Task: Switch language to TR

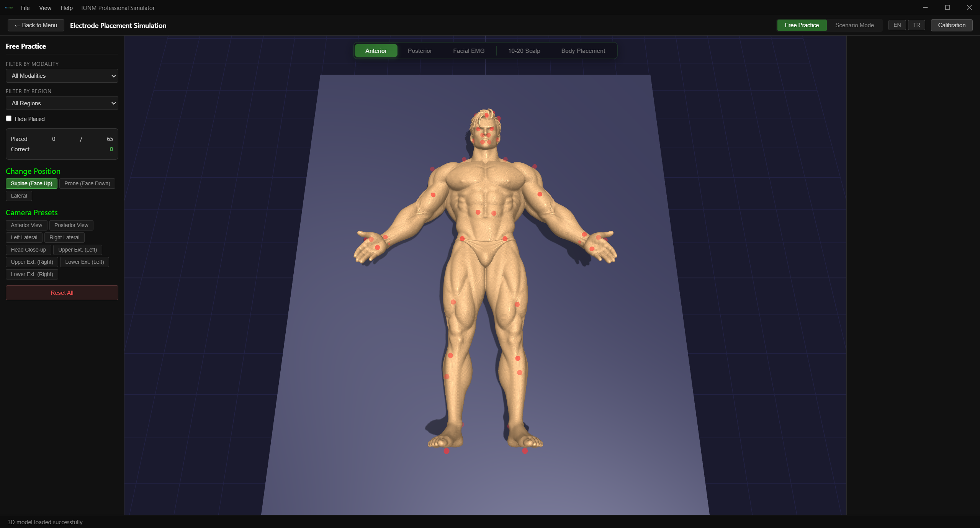Action: tap(917, 25)
